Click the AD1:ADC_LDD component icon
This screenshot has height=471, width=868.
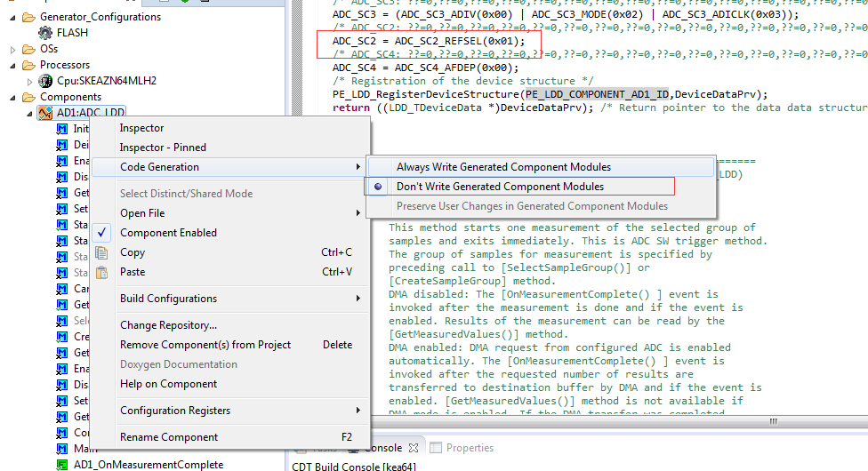pos(44,113)
